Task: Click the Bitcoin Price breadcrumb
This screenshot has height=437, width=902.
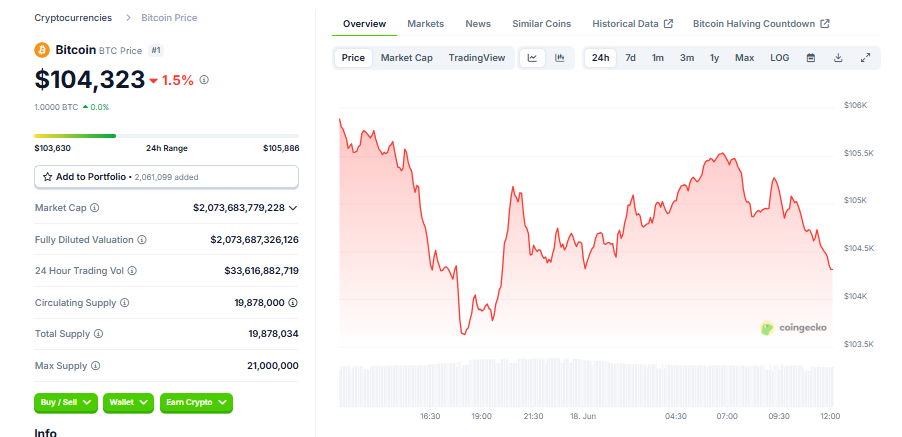Action: click(169, 18)
